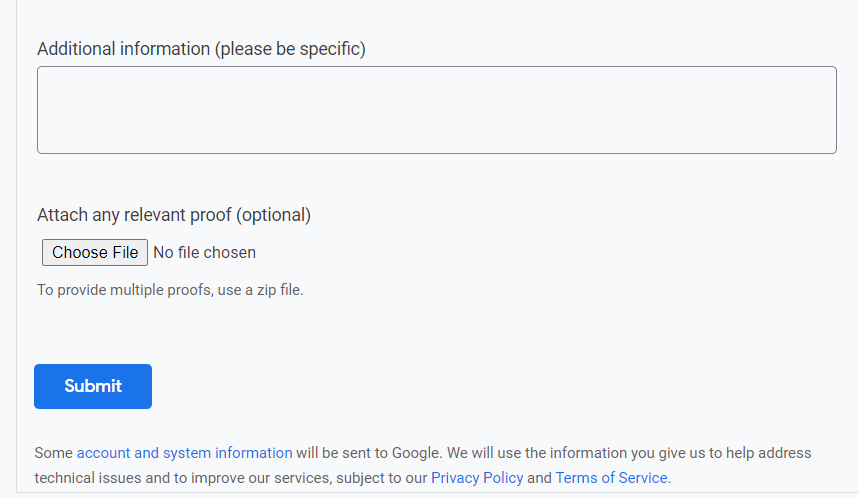View what account information is sent to Google
The height and width of the screenshot is (498, 858).
pyautogui.click(x=184, y=453)
